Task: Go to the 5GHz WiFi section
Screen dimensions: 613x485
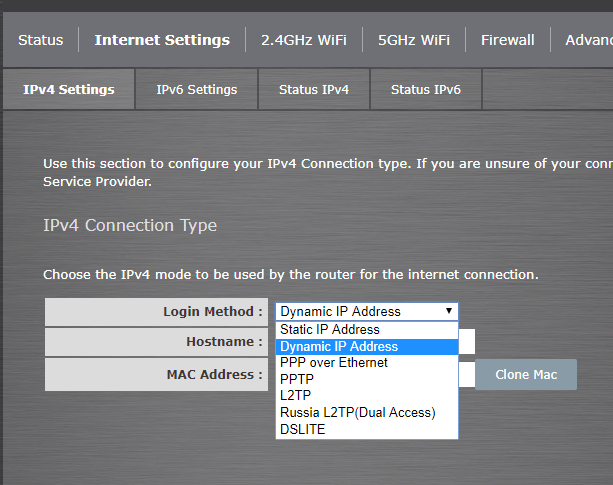Action: click(x=414, y=40)
